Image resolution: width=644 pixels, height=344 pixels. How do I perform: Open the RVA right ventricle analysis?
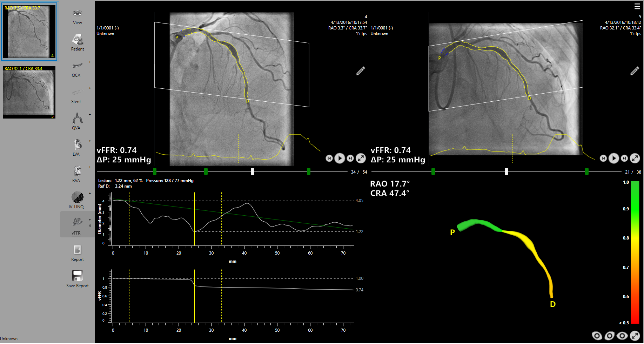pos(77,174)
